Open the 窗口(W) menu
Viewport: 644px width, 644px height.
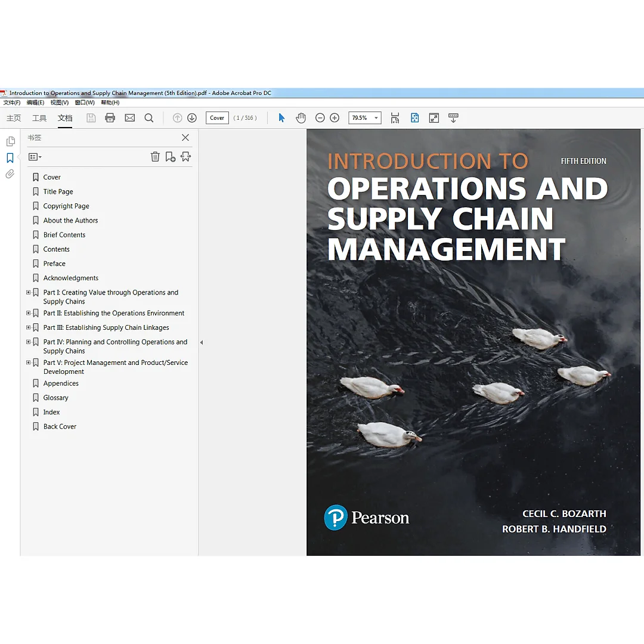[85, 103]
